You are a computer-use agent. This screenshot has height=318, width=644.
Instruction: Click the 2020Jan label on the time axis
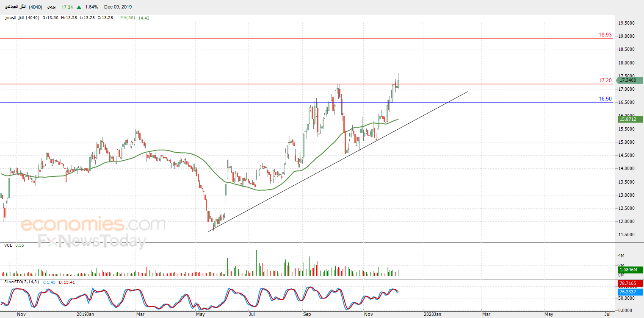(433, 314)
